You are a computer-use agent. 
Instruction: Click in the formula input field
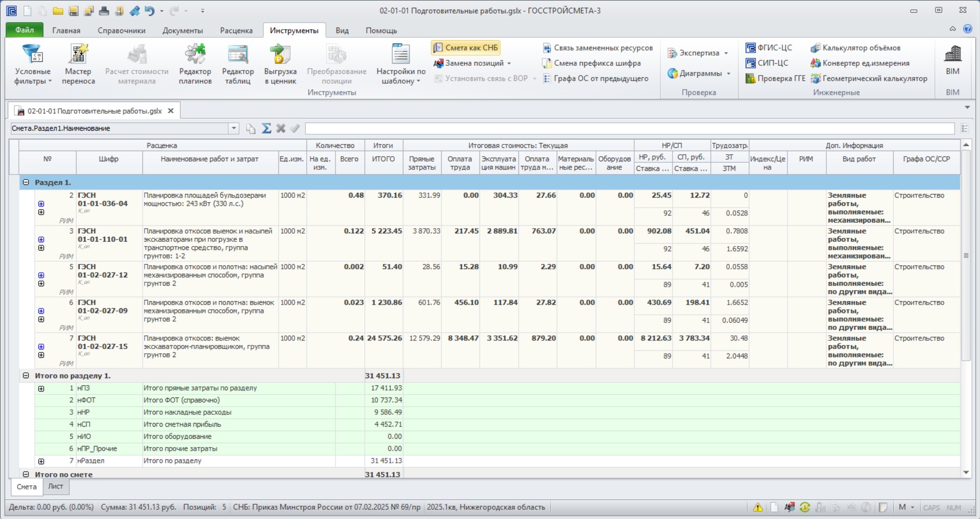click(x=630, y=129)
